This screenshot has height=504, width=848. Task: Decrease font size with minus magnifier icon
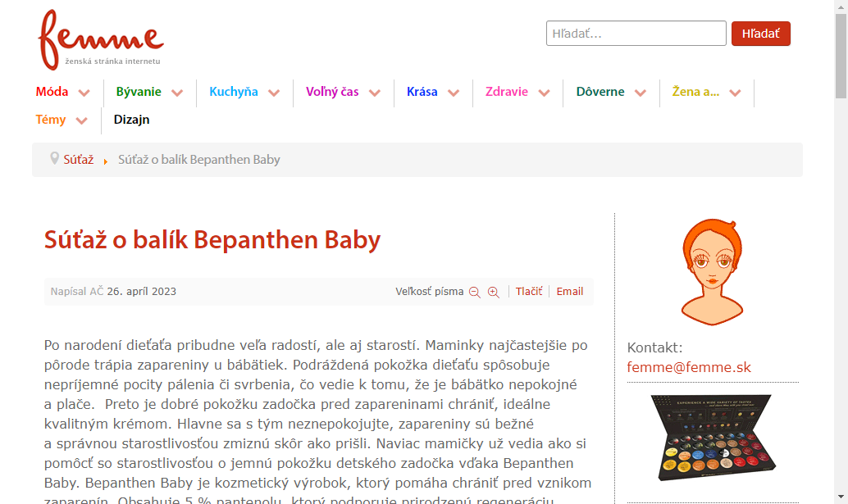tap(474, 293)
